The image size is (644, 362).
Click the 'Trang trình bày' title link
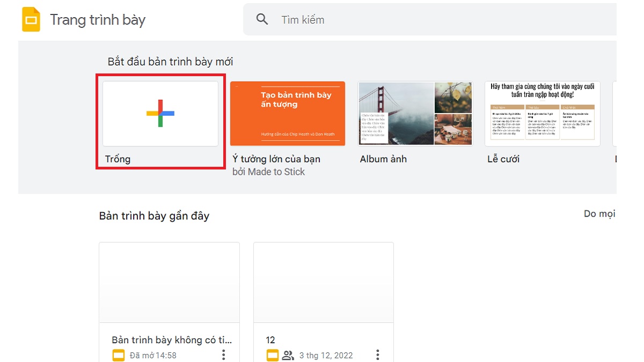point(97,19)
